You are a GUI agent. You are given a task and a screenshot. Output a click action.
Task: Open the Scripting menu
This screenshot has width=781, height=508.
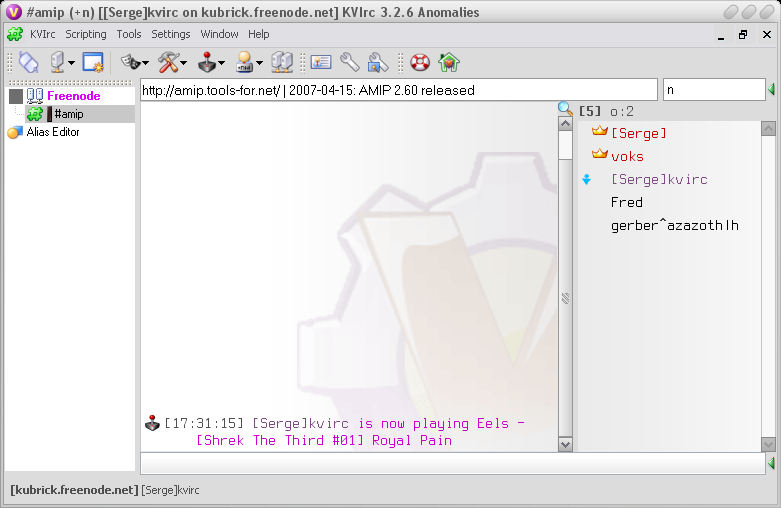pos(86,34)
